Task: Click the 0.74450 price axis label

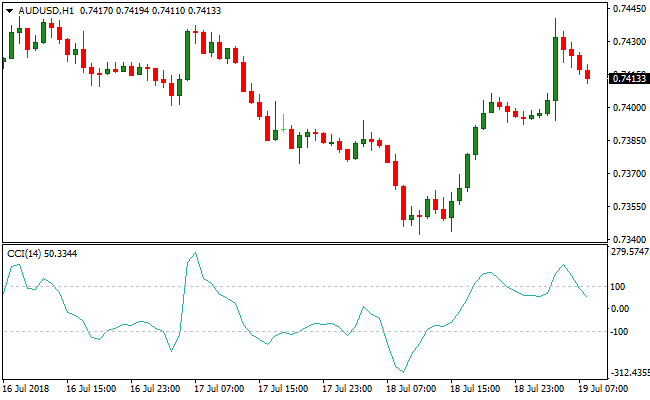Action: tap(629, 8)
